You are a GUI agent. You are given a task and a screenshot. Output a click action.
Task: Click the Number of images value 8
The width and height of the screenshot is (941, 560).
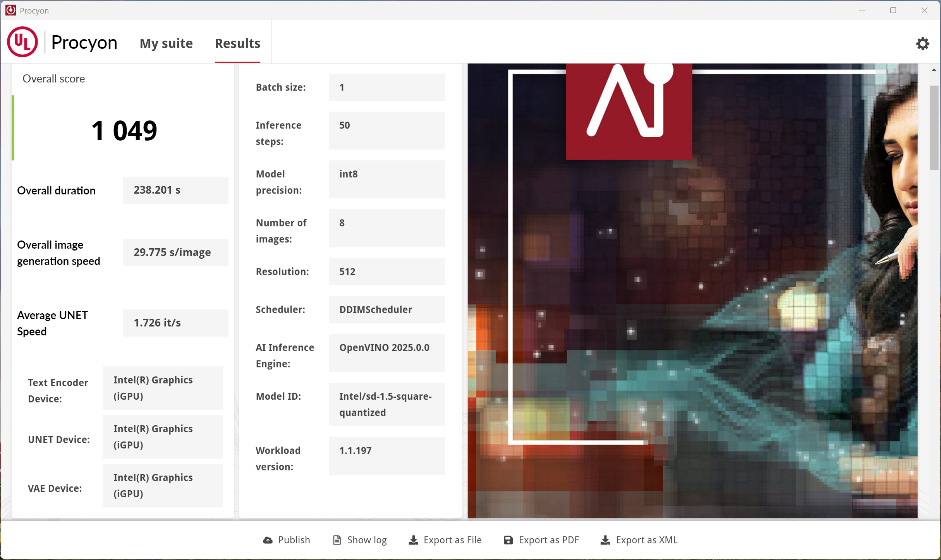[387, 228]
